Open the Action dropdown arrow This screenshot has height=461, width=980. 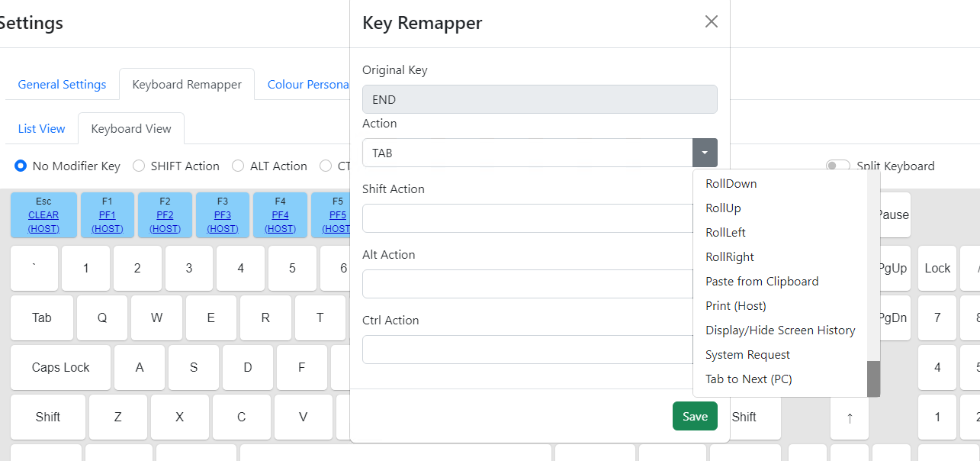tap(704, 153)
